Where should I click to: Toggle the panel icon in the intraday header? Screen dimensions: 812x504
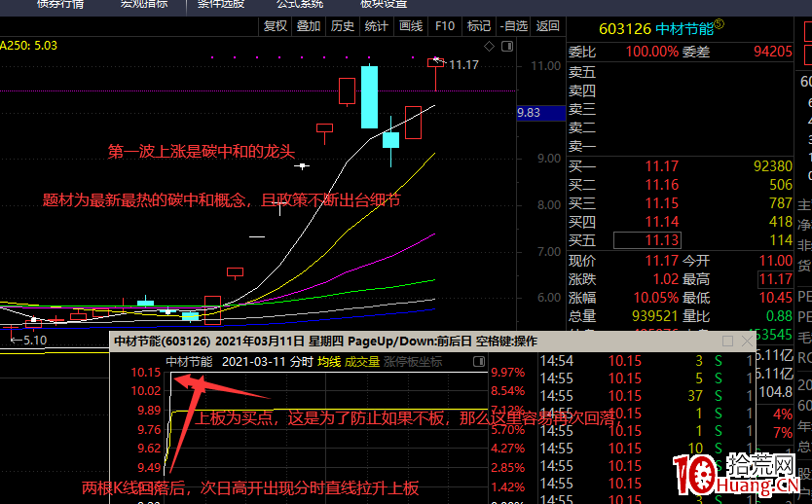tap(479, 362)
